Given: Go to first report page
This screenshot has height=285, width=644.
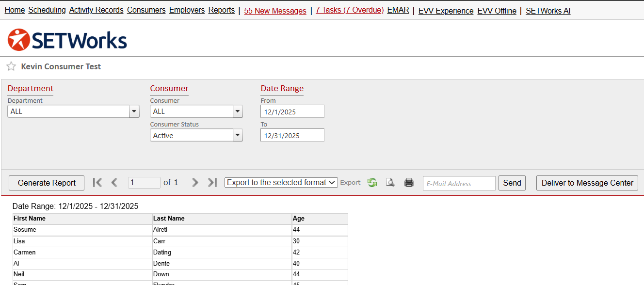Looking at the screenshot, I should [x=97, y=182].
